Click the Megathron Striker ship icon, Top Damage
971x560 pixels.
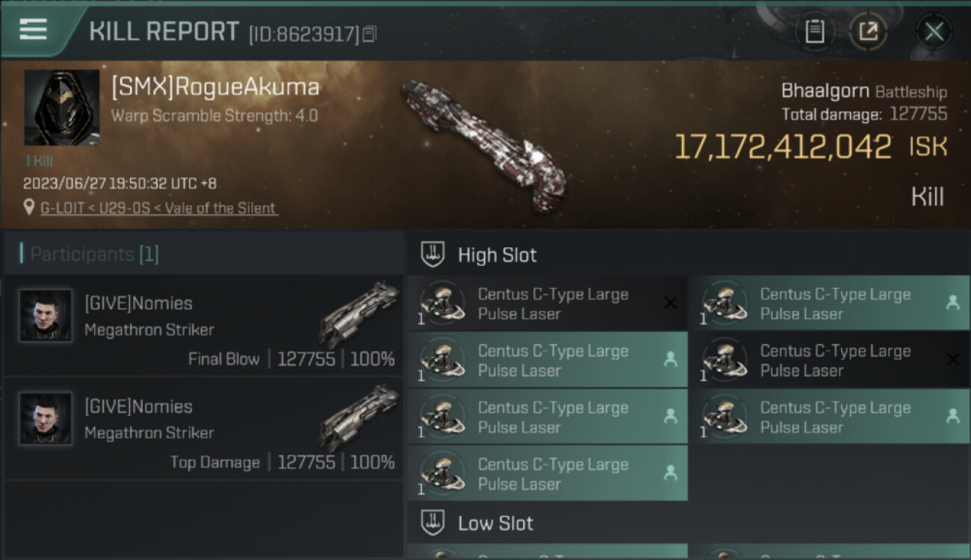(359, 417)
